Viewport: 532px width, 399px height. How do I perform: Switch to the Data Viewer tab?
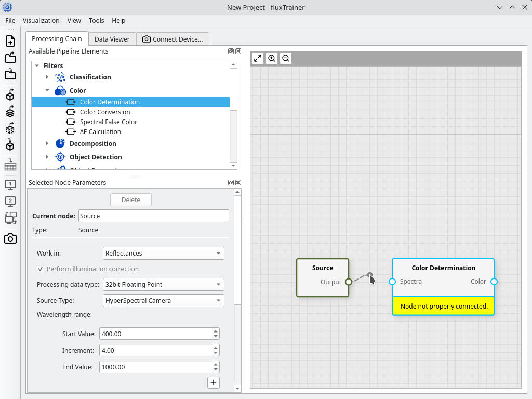tap(112, 39)
